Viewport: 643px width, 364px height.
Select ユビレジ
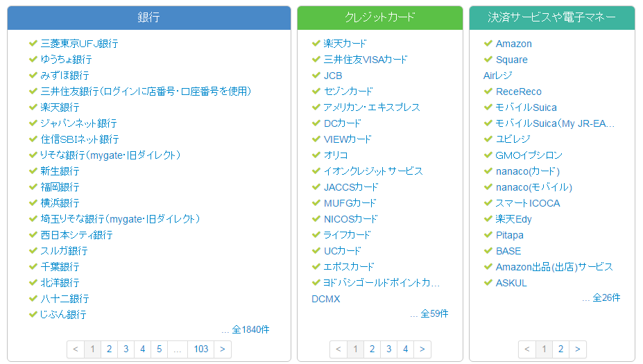pos(513,139)
